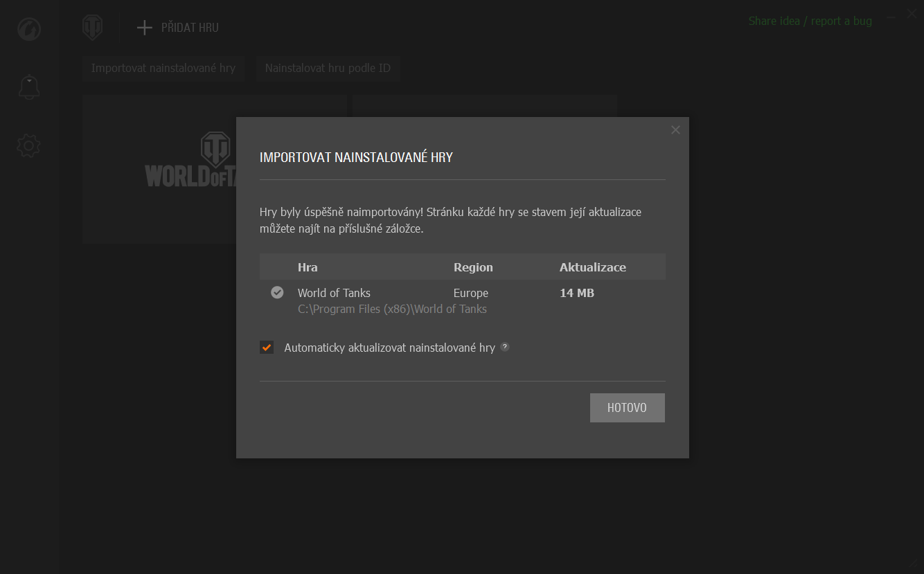Select the World of Tanks game name
Image resolution: width=924 pixels, height=574 pixels.
coord(334,293)
